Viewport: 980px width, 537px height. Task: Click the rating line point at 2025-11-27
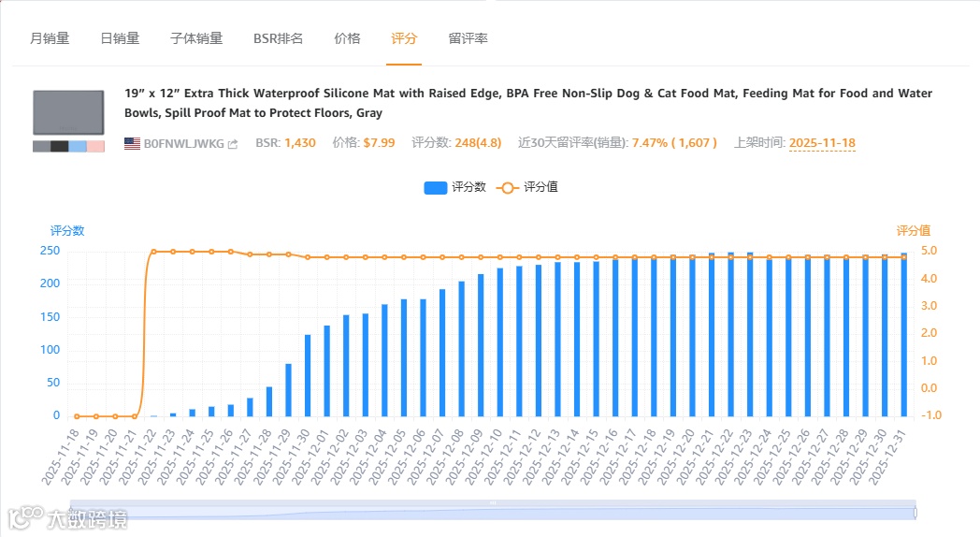pos(250,254)
